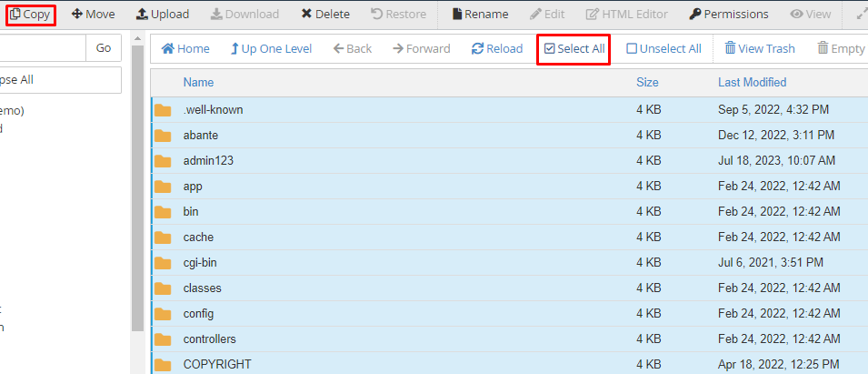Delete selected files with Delete button

point(325,15)
